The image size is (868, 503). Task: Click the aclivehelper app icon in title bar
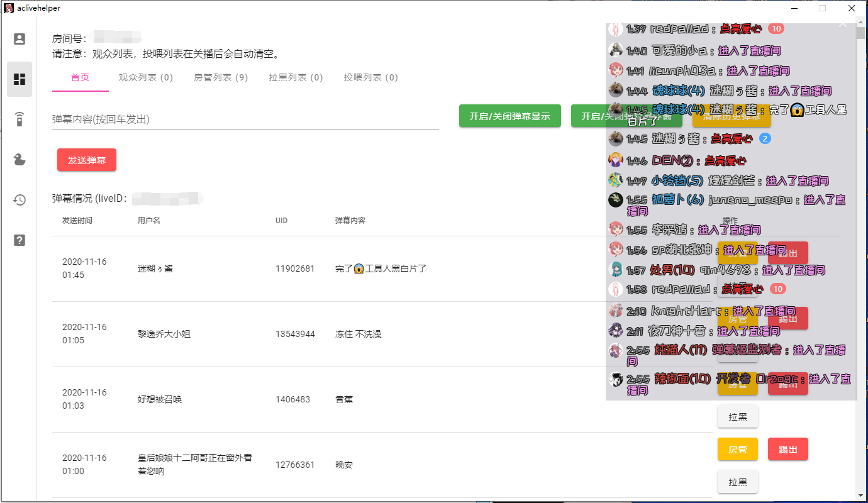tap(9, 8)
